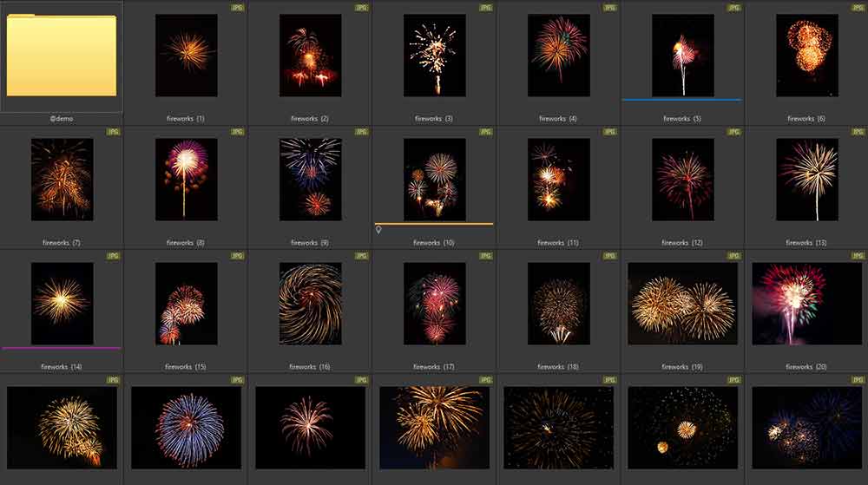Image resolution: width=868 pixels, height=485 pixels.
Task: Select the wide fireworks (19) thumbnail
Action: click(x=682, y=303)
